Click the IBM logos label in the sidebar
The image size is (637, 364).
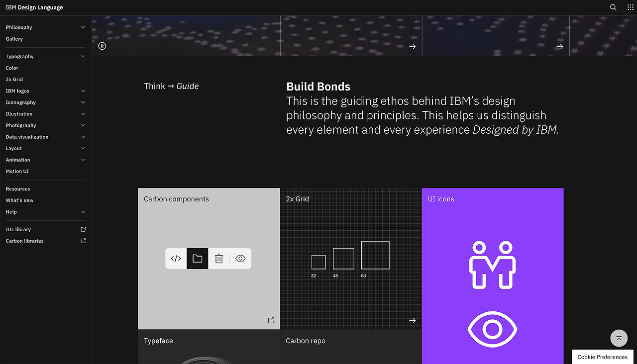tap(17, 91)
